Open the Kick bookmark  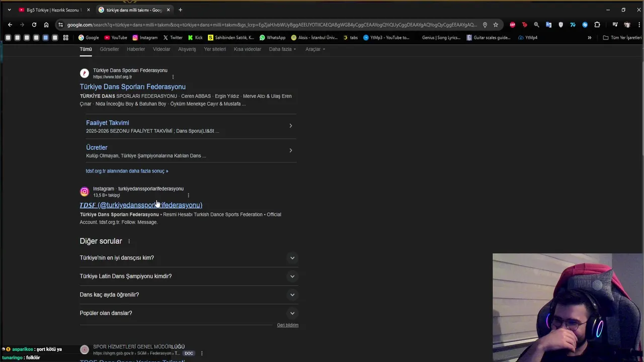(195, 38)
